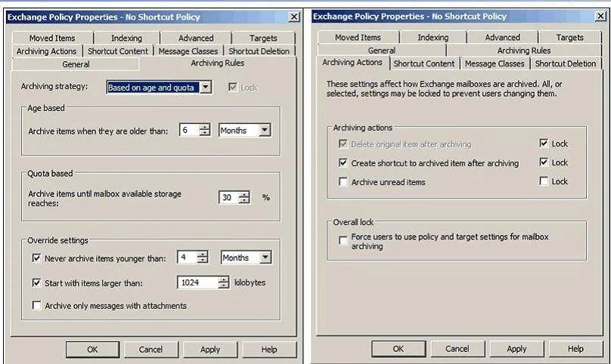Close the left Exchange Policy Properties dialog
The height and width of the screenshot is (364, 611).
(294, 17)
